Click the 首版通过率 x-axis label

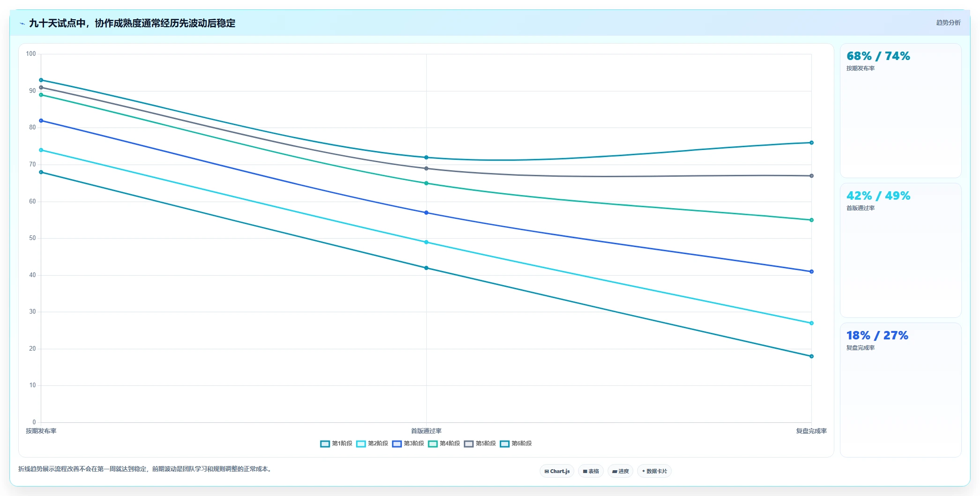(x=426, y=431)
